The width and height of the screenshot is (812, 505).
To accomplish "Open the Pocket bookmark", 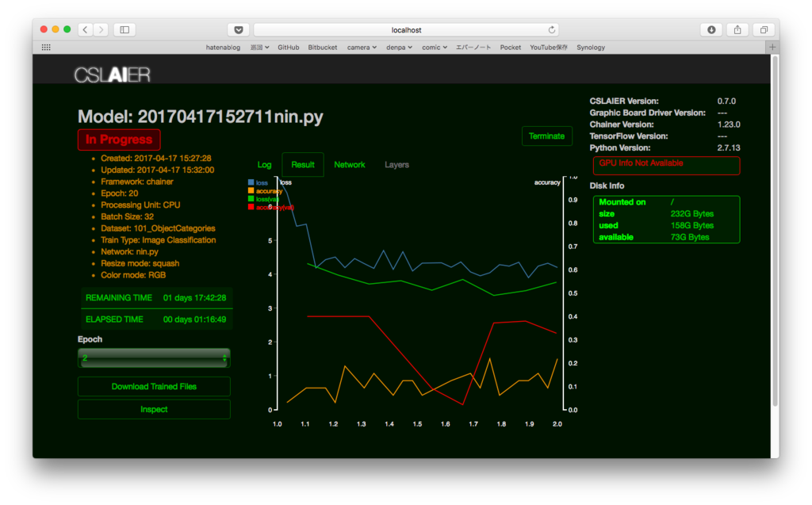I will (511, 47).
